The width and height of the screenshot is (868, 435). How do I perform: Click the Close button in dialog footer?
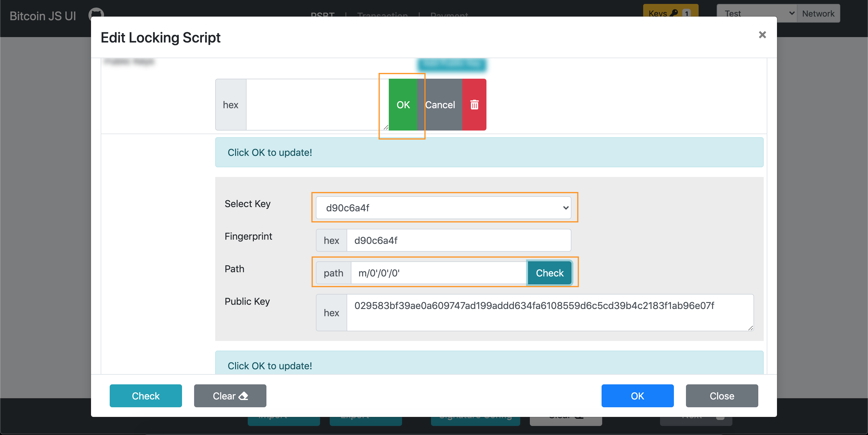722,396
